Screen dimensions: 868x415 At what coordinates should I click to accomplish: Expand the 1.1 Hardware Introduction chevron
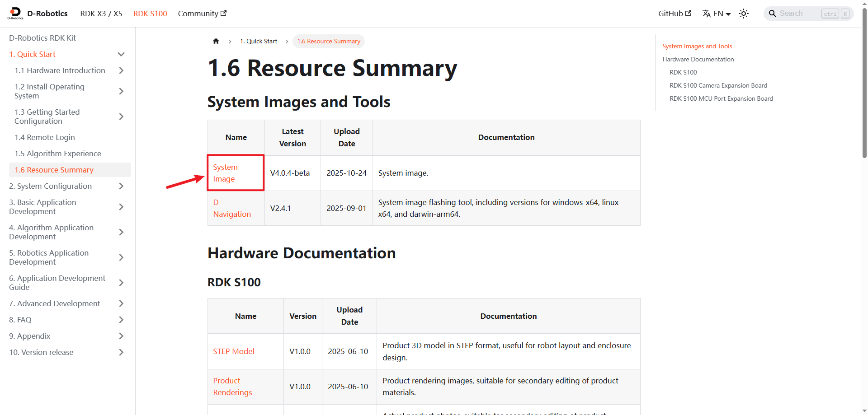click(x=121, y=70)
